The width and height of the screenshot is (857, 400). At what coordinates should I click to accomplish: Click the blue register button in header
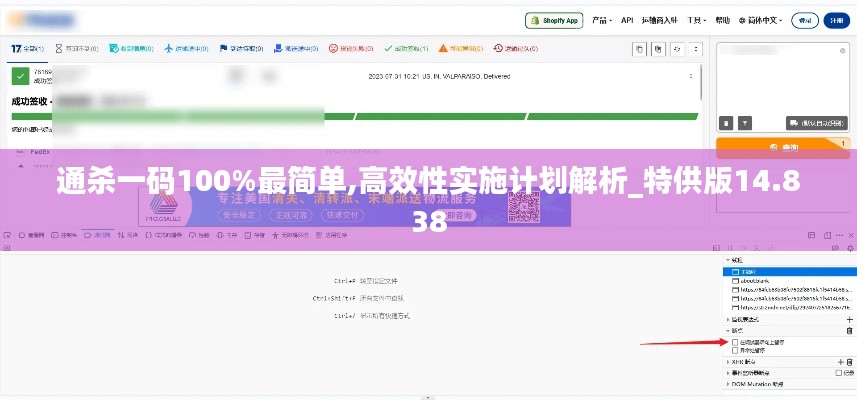tap(836, 21)
